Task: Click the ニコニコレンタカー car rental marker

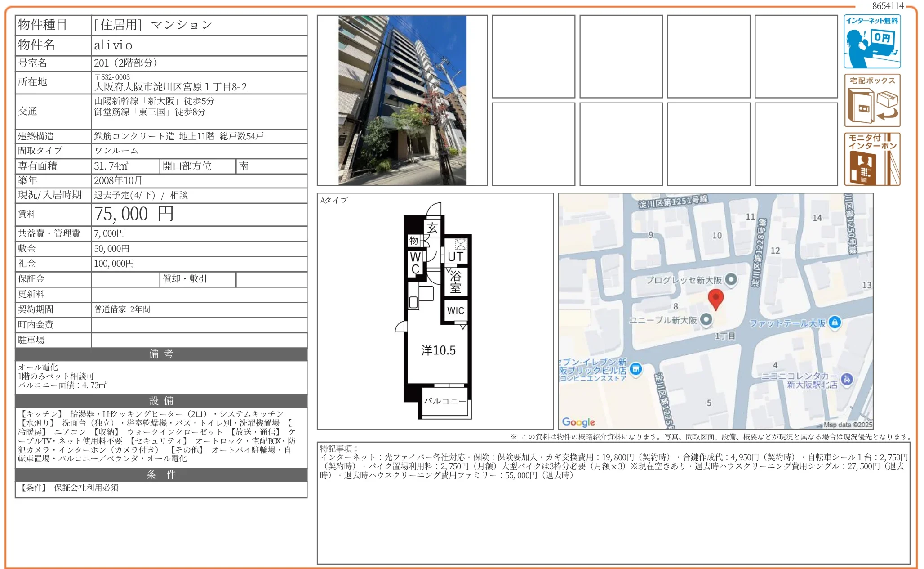Action: point(847,379)
